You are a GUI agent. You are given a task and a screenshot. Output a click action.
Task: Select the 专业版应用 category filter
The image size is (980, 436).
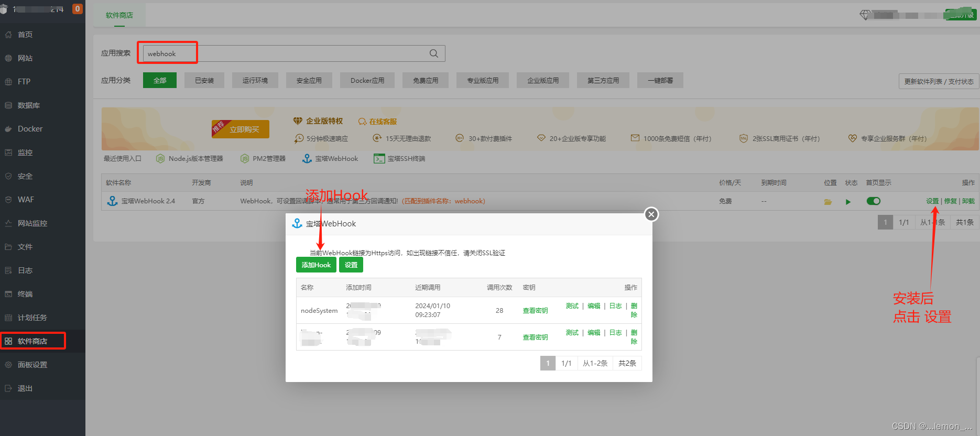[483, 80]
